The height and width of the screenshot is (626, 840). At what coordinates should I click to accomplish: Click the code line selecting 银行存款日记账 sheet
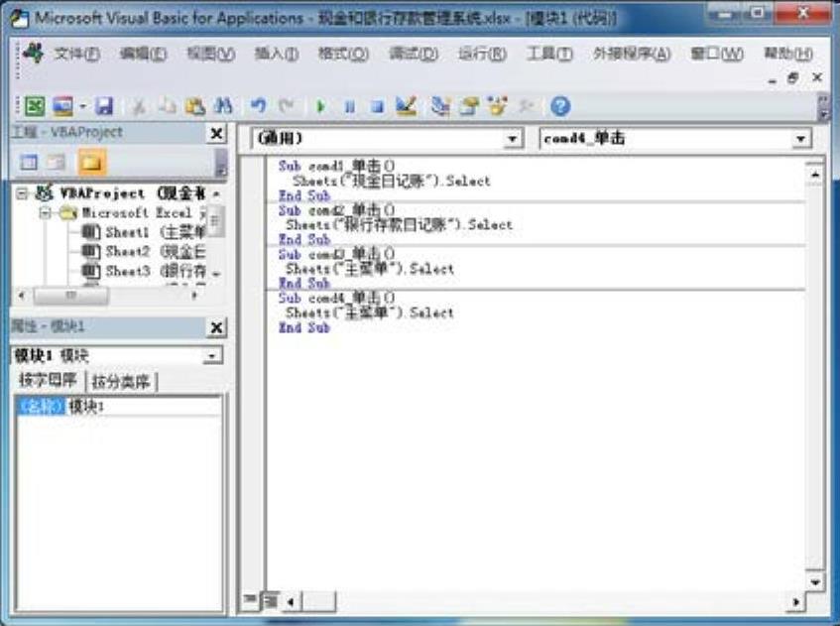[x=399, y=224]
